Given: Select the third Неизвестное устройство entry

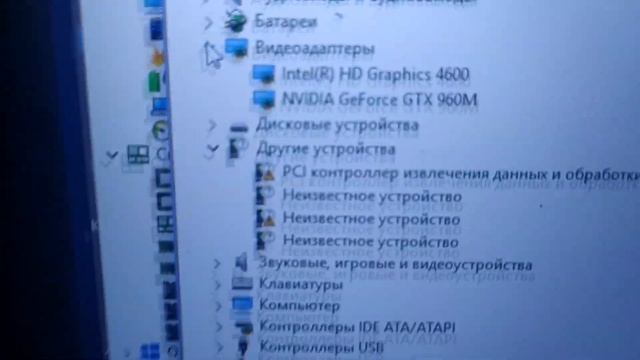Looking at the screenshot, I should pyautogui.click(x=371, y=242).
